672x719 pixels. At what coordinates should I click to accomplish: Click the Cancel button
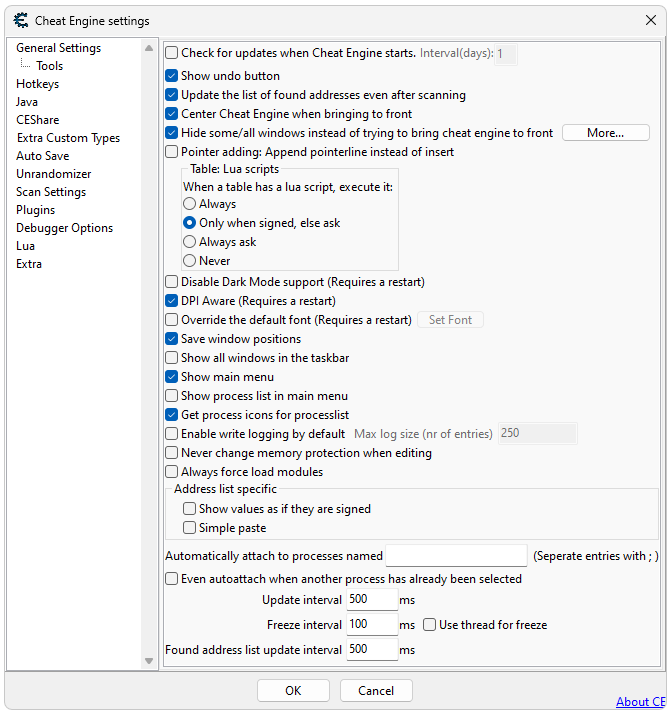[376, 691]
